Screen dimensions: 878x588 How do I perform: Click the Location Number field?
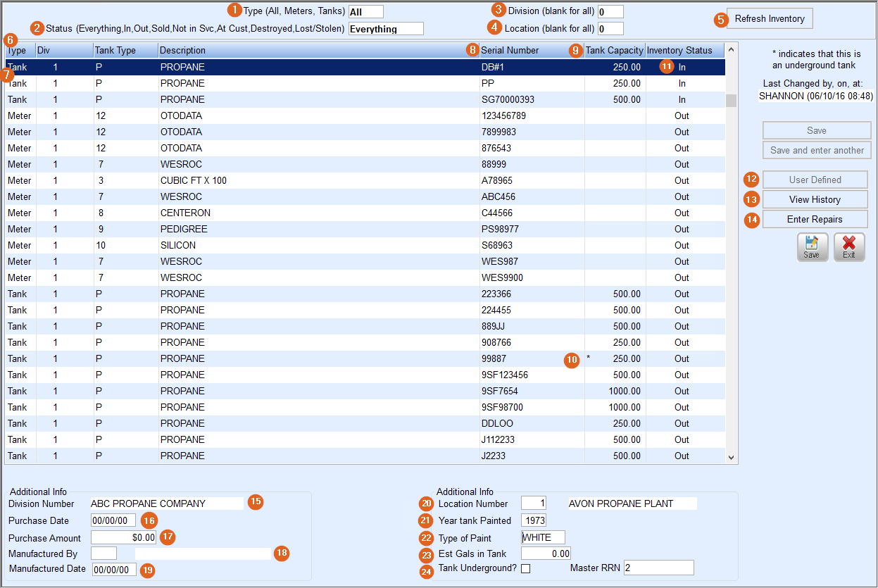point(534,503)
